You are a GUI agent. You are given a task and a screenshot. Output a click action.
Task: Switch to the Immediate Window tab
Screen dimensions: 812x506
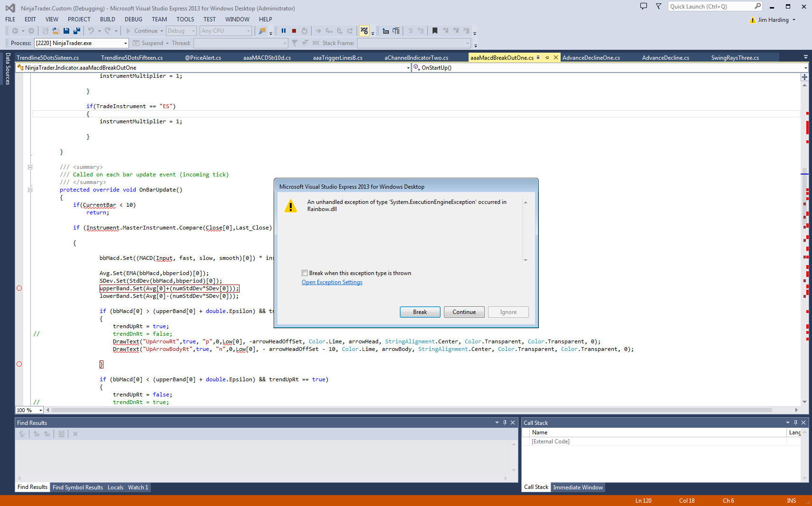(578, 488)
